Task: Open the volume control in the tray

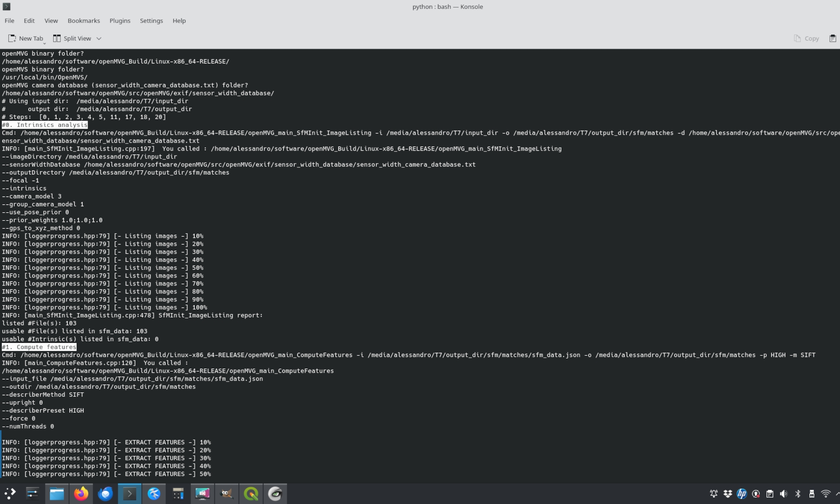Action: coord(784,493)
